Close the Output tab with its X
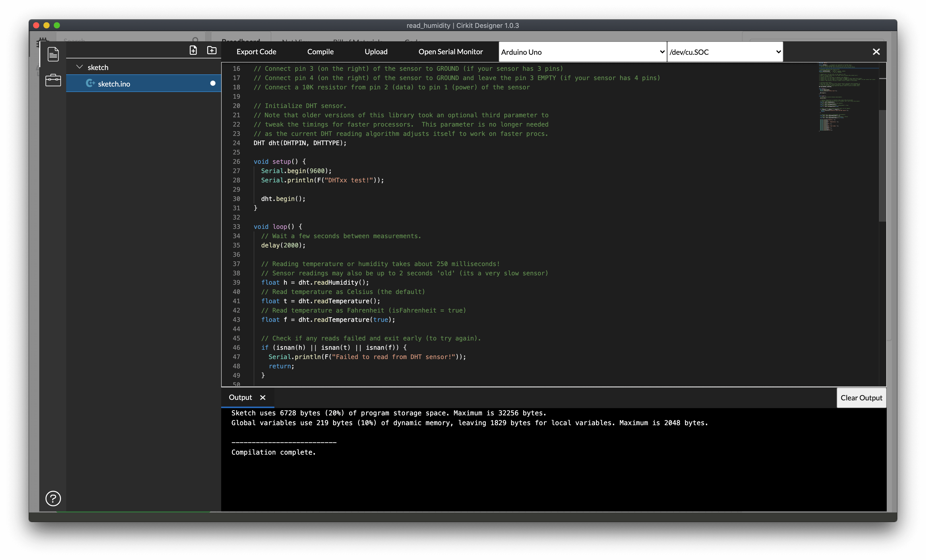The image size is (926, 560). [263, 398]
